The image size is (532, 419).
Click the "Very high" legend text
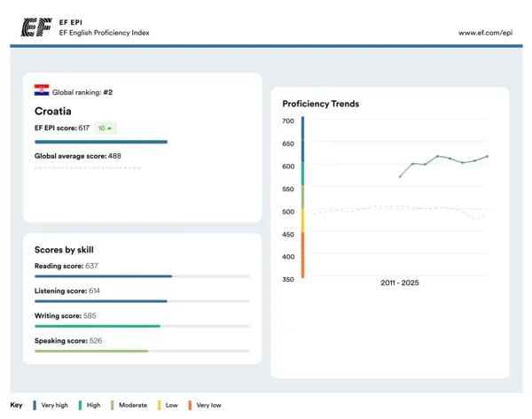click(55, 405)
